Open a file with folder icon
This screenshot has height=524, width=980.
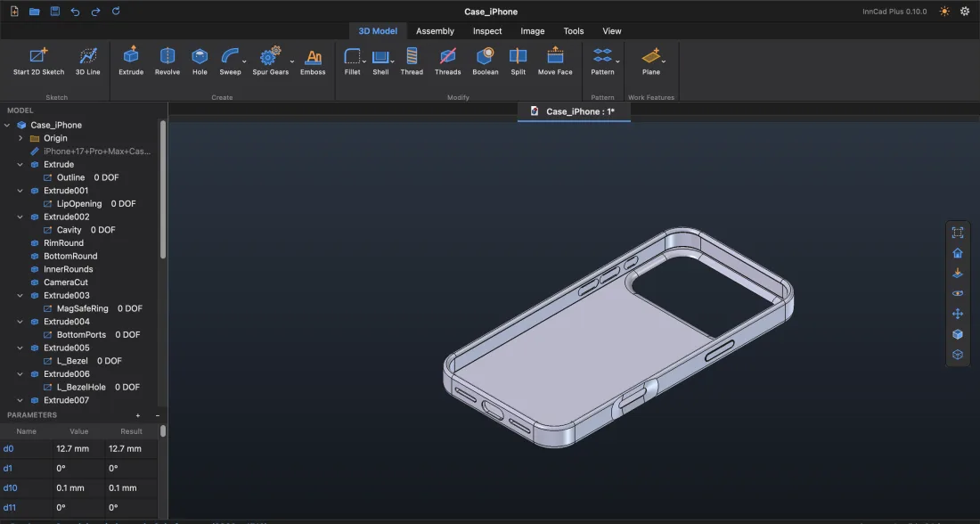(35, 12)
